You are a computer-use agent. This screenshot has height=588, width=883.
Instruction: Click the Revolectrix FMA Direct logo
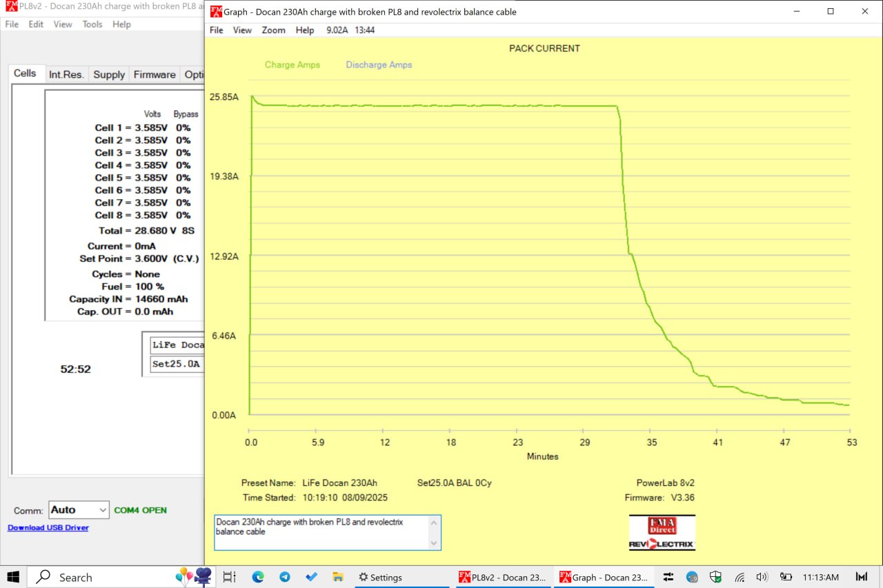click(662, 533)
